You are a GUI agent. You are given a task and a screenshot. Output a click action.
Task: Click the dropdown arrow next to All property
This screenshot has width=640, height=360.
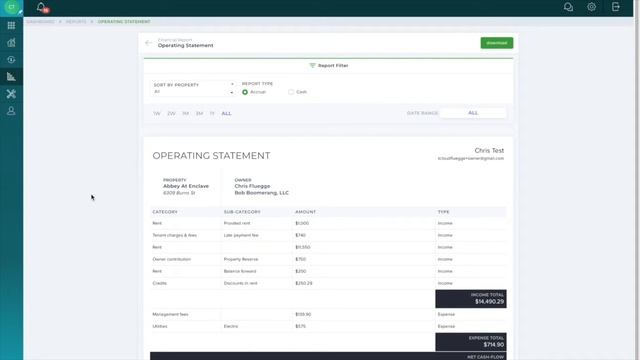point(231,93)
